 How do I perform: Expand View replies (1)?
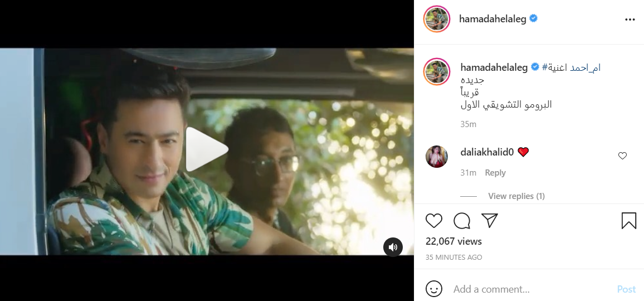pos(516,196)
